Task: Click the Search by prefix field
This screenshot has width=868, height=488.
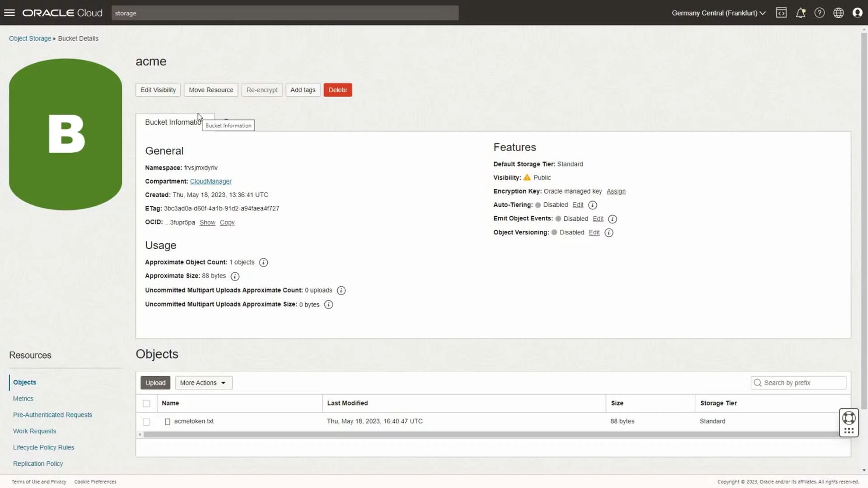Action: pyautogui.click(x=798, y=382)
